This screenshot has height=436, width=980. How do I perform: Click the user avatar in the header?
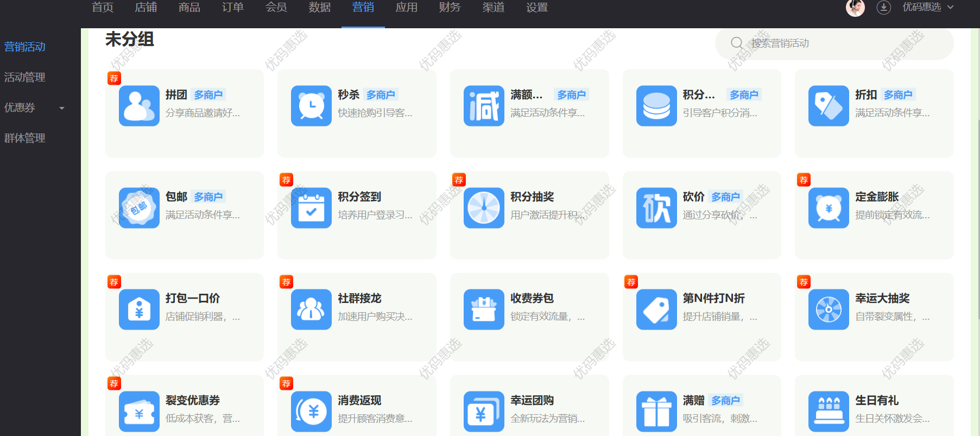point(855,8)
